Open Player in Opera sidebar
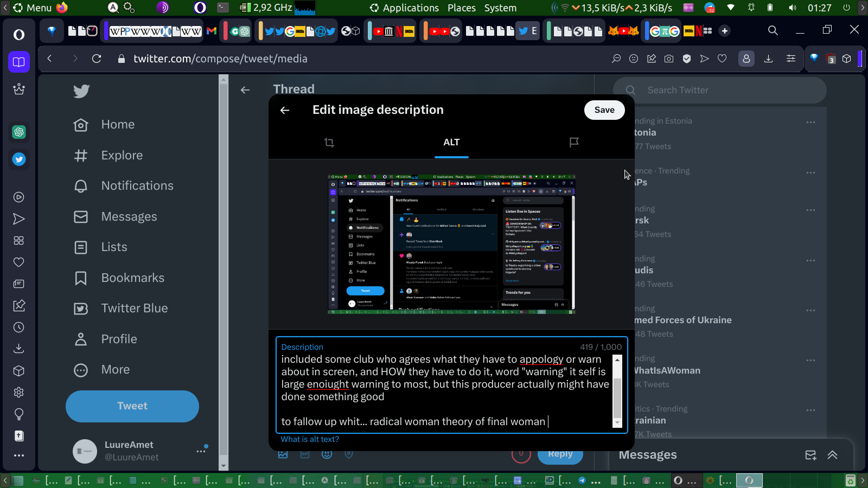This screenshot has height=488, width=868. click(x=19, y=197)
